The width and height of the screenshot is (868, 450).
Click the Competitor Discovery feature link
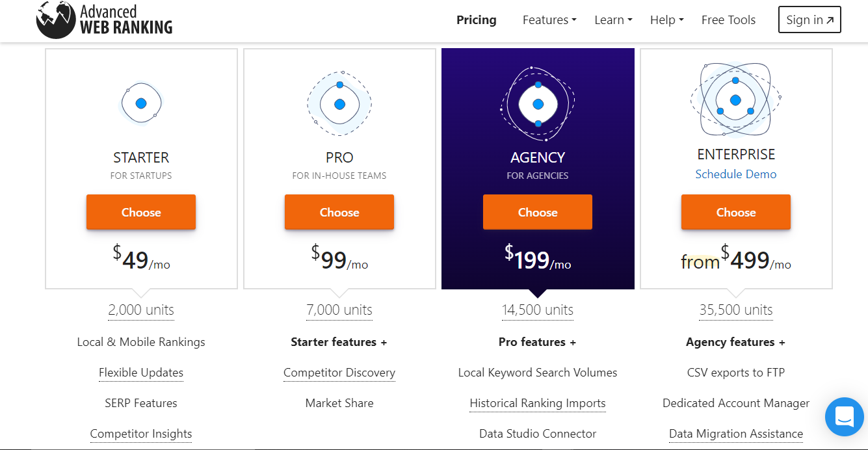(339, 373)
